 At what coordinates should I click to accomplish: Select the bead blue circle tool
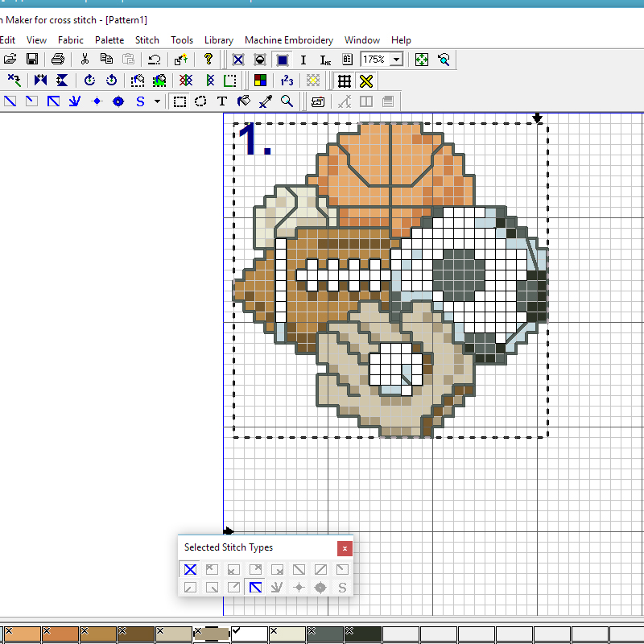(118, 101)
